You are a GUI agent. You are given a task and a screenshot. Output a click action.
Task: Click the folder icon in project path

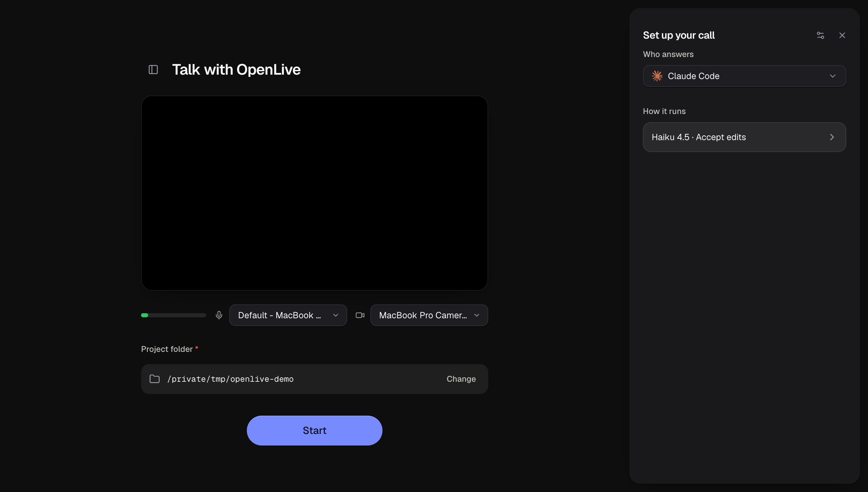click(x=155, y=379)
